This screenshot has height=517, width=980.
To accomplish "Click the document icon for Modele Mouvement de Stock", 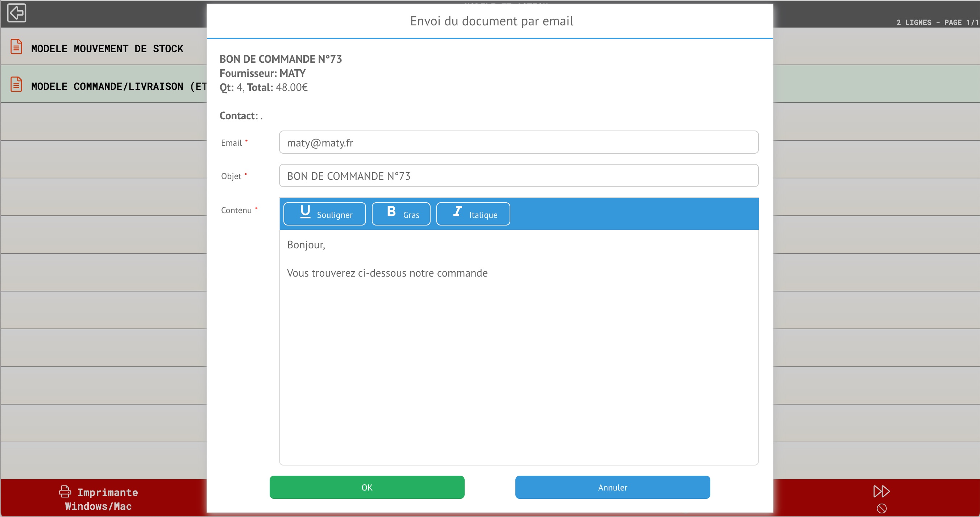I will pos(16,47).
